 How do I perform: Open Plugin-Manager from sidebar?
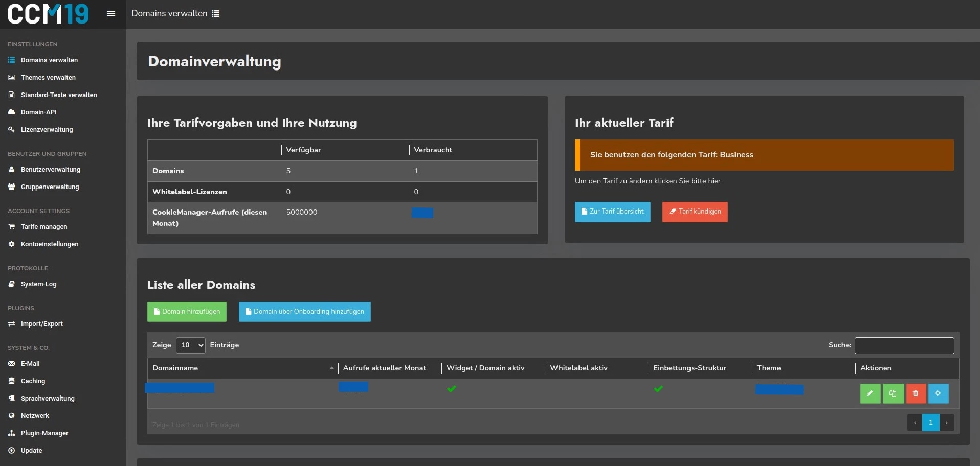pyautogui.click(x=44, y=433)
